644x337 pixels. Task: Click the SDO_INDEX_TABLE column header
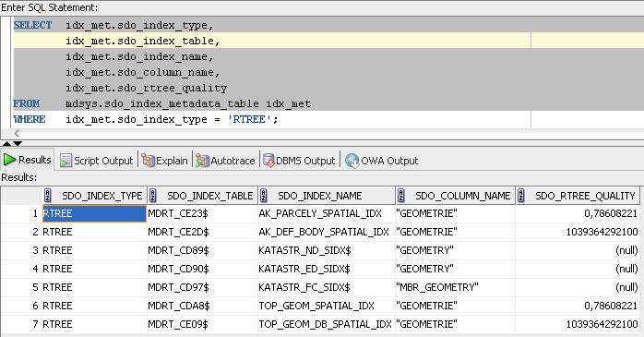point(202,196)
